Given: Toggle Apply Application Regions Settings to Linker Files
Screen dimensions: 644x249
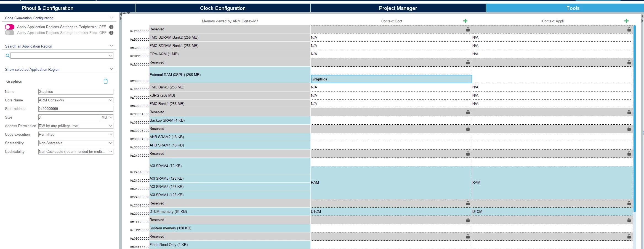Looking at the screenshot, I should 10,33.
